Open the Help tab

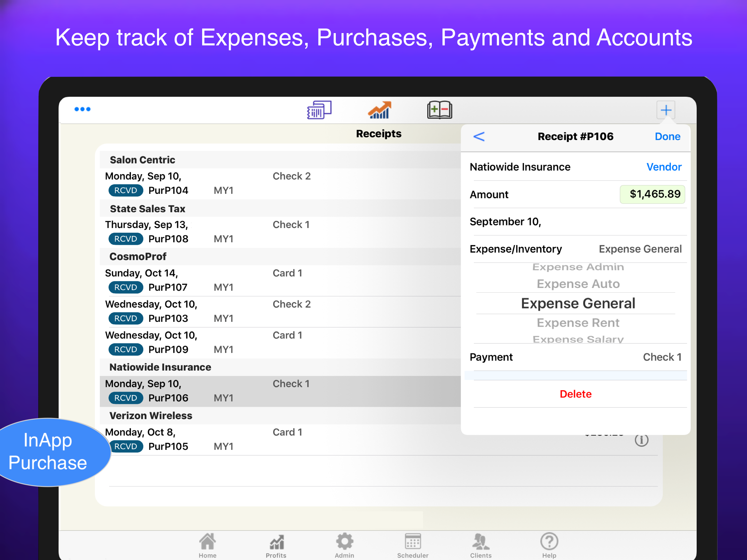(x=549, y=545)
